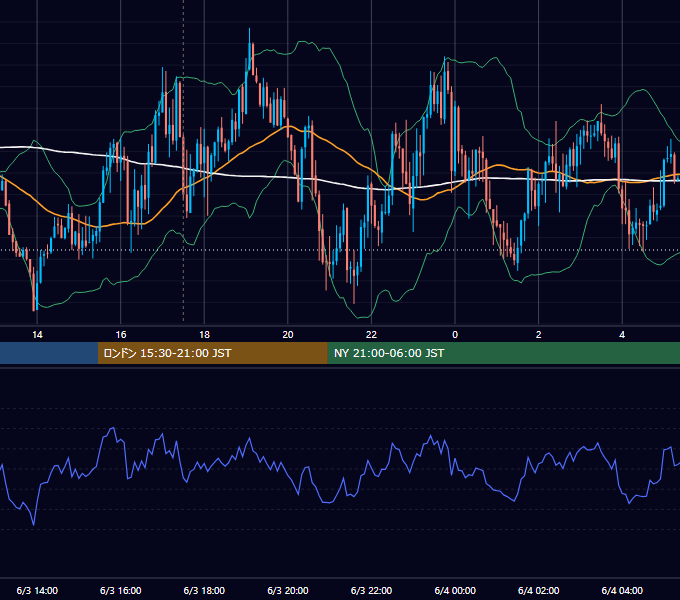
Task: Click the '18' hour label on price chart axis
Action: click(x=204, y=335)
